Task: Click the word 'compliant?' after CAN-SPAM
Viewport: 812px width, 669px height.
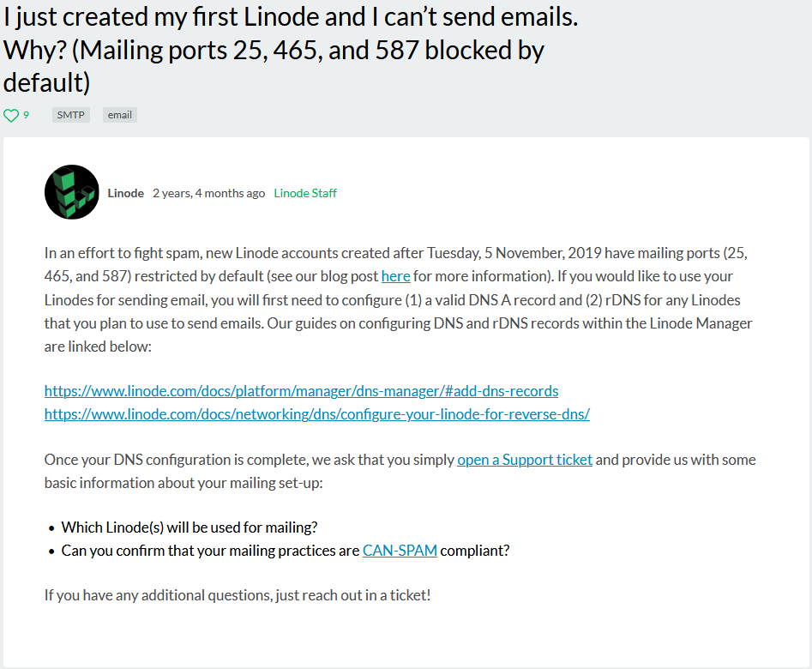Action: tap(475, 551)
